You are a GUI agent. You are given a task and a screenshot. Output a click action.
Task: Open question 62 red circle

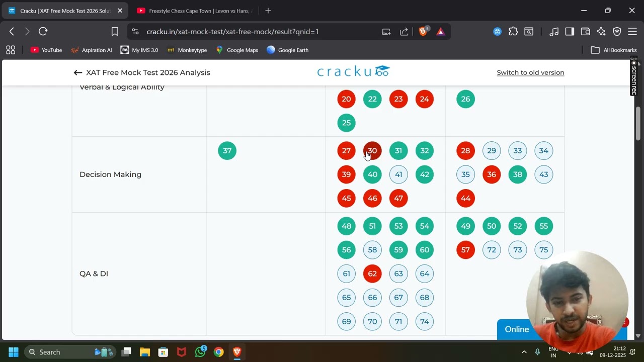(x=372, y=274)
